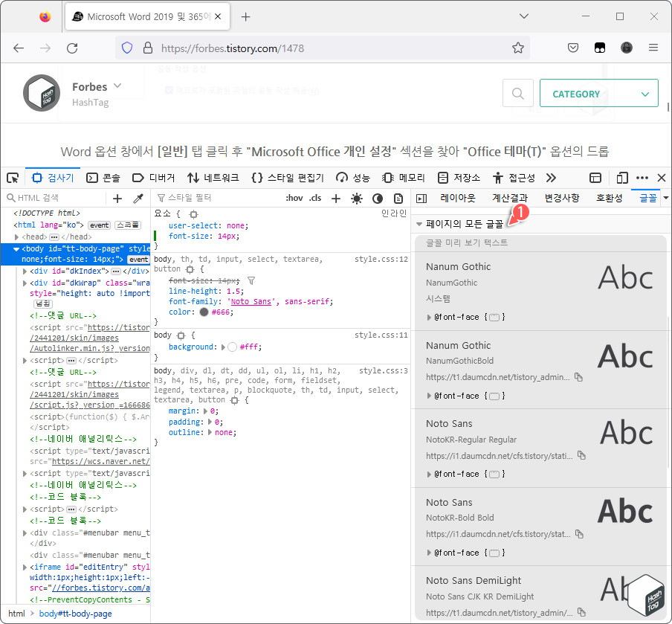Open selector highlighter on the 요소 rule

[x=194, y=214]
